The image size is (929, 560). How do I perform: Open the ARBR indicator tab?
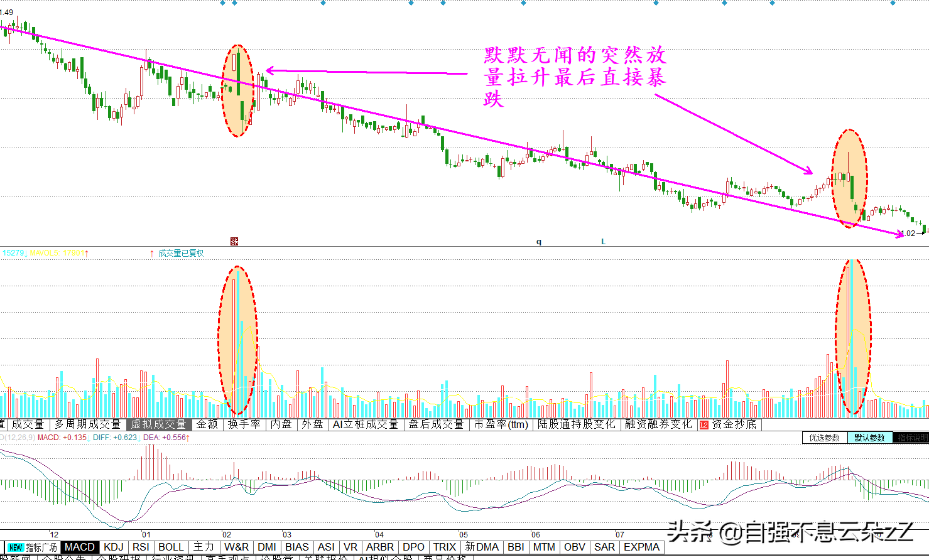(380, 547)
